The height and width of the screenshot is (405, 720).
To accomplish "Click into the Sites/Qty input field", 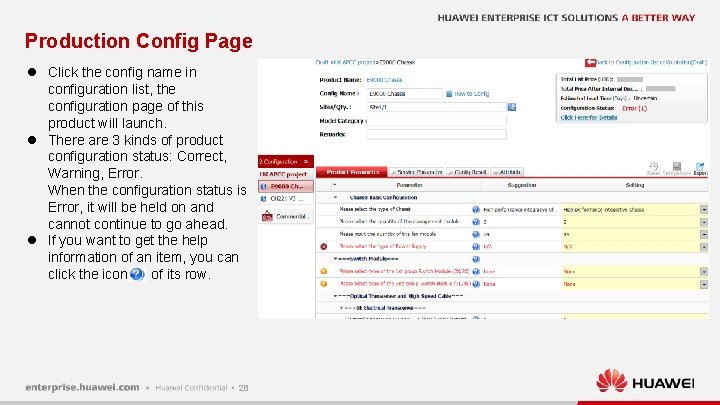I will point(437,107).
